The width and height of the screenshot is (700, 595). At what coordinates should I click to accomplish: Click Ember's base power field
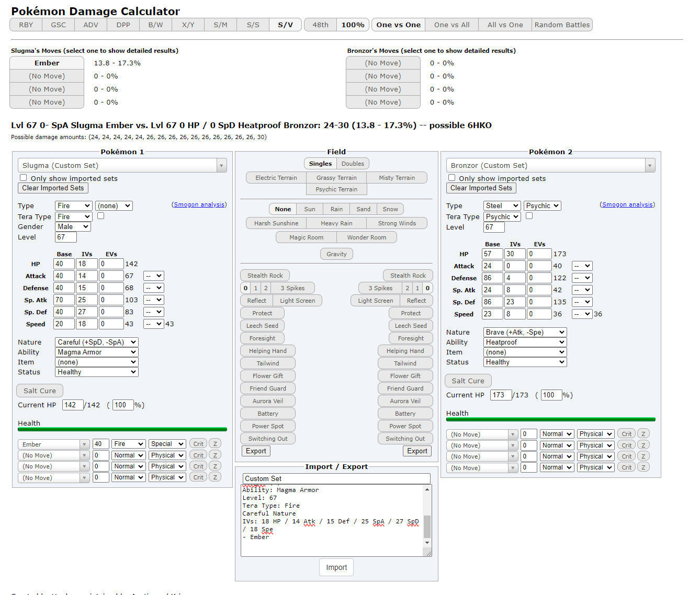pos(101,444)
